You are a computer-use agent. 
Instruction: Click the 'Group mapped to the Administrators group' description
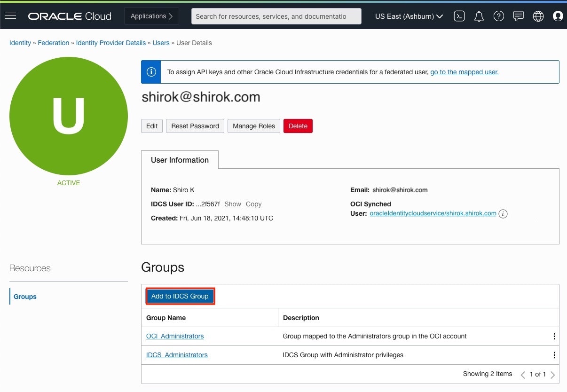375,336
